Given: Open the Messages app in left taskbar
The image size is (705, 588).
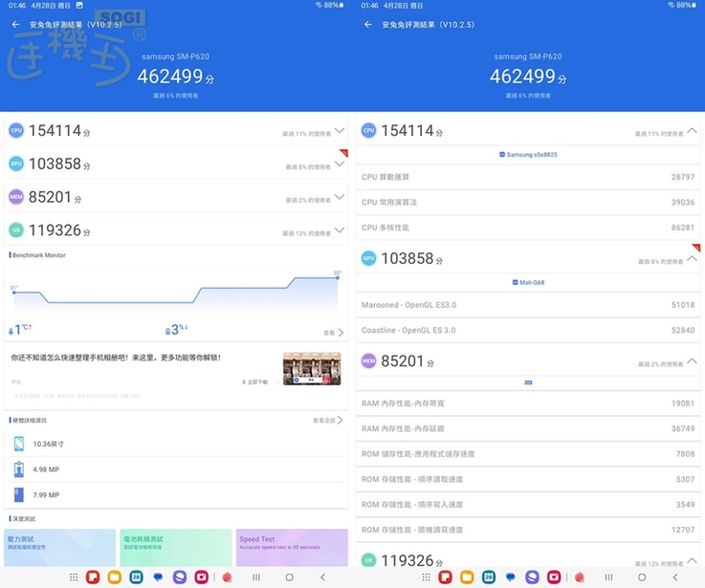Looking at the screenshot, I should (158, 577).
